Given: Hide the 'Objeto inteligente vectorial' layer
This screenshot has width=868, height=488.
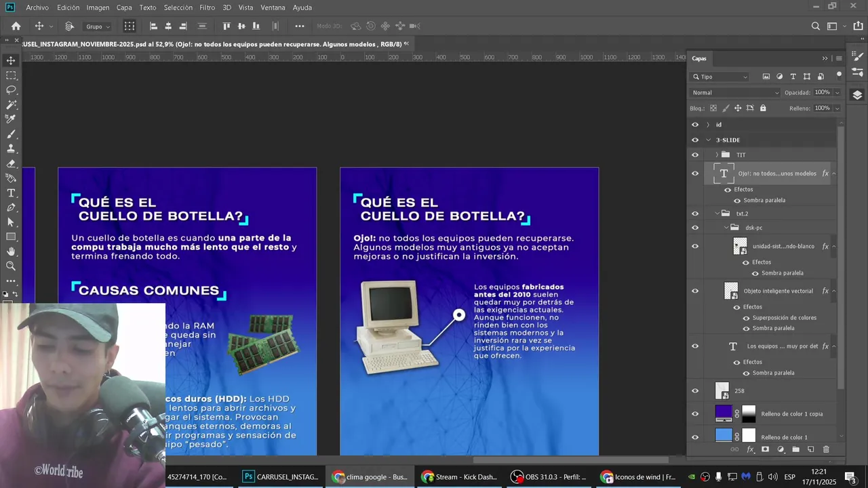Looking at the screenshot, I should tap(694, 291).
